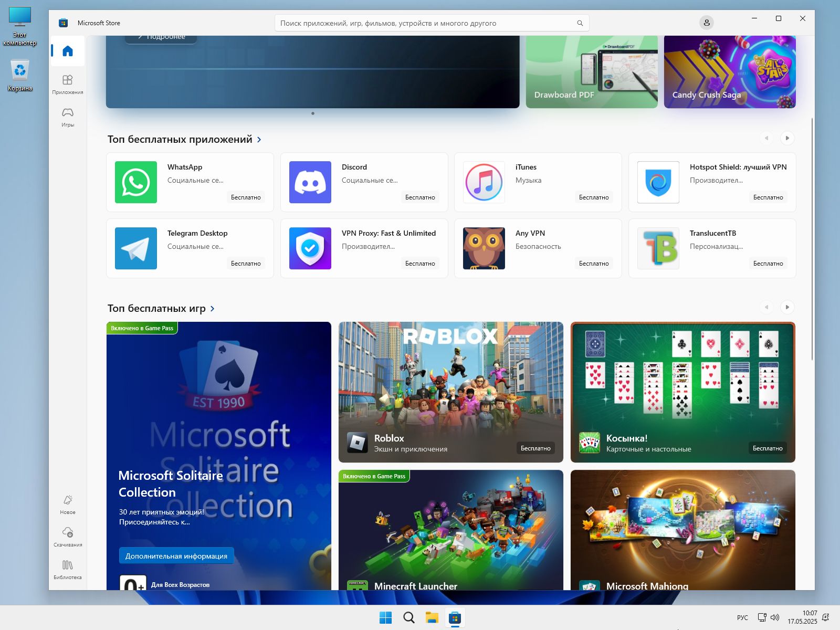Open taskbar Search
Image resolution: width=840 pixels, height=630 pixels.
[409, 617]
